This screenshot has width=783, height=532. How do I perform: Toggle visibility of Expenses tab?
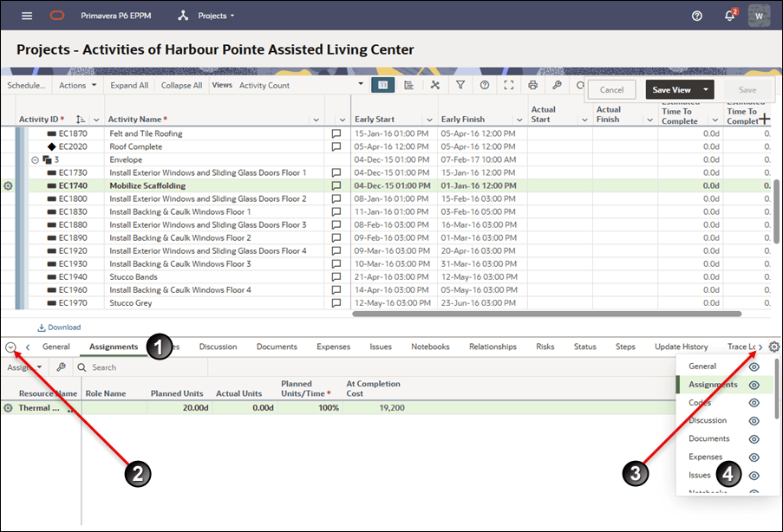point(754,457)
